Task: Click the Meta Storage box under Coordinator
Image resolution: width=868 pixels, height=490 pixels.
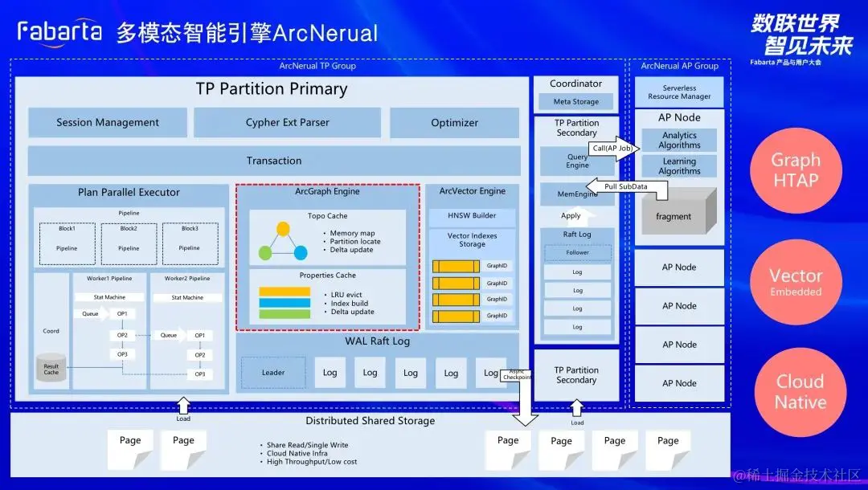Action: (576, 102)
